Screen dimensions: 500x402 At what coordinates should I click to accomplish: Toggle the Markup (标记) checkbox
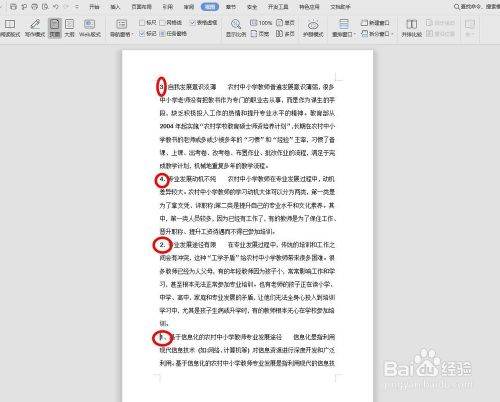[x=148, y=34]
